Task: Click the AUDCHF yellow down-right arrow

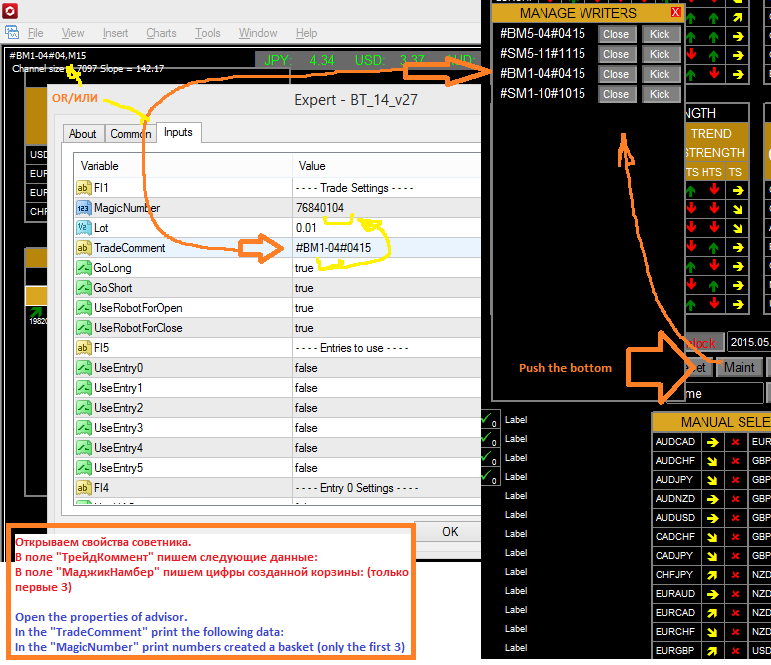Action: (x=712, y=461)
